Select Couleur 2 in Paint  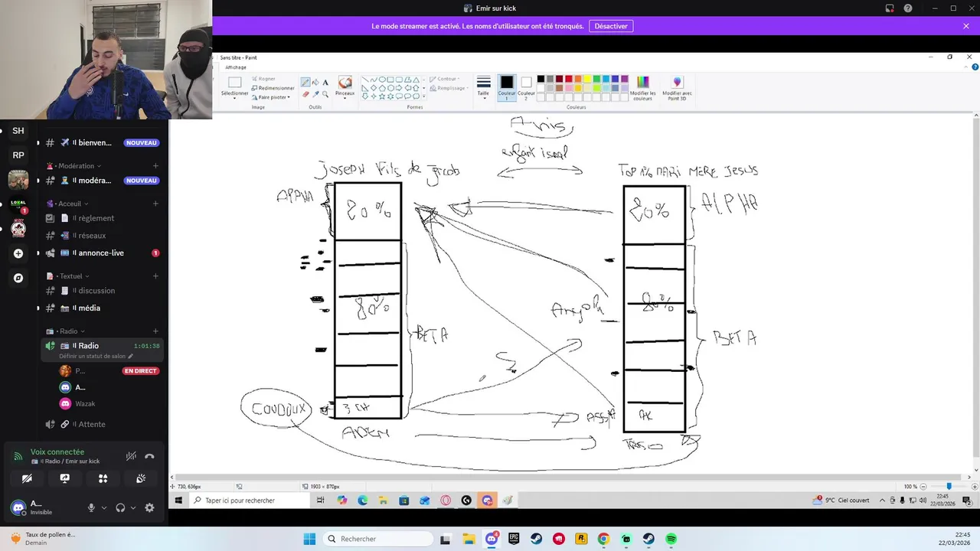526,87
